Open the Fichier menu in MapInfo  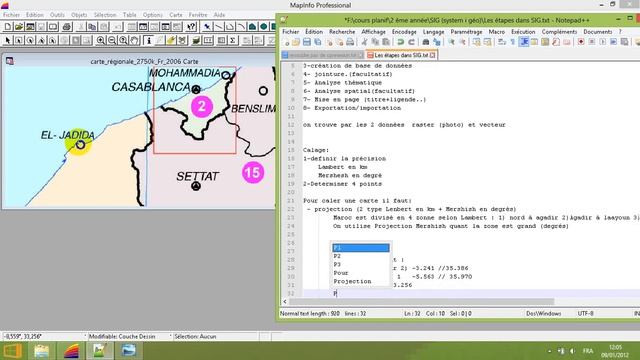pos(11,15)
